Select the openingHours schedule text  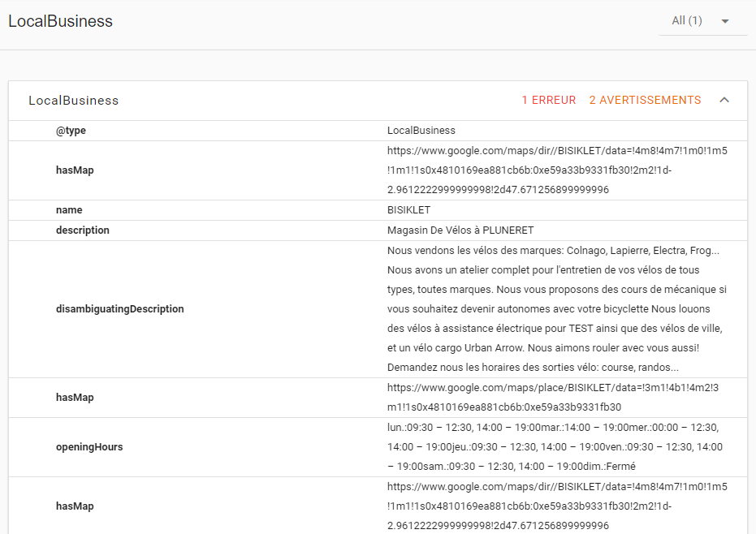coord(555,447)
